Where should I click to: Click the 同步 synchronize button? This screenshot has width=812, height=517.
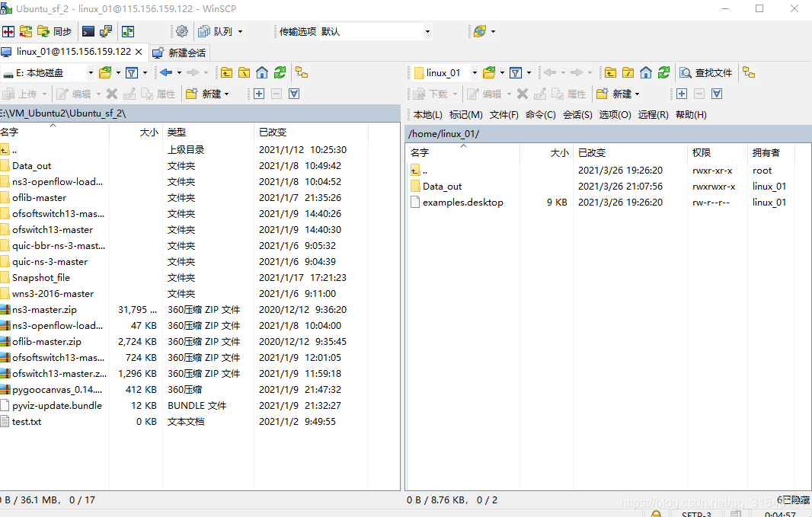coord(54,31)
